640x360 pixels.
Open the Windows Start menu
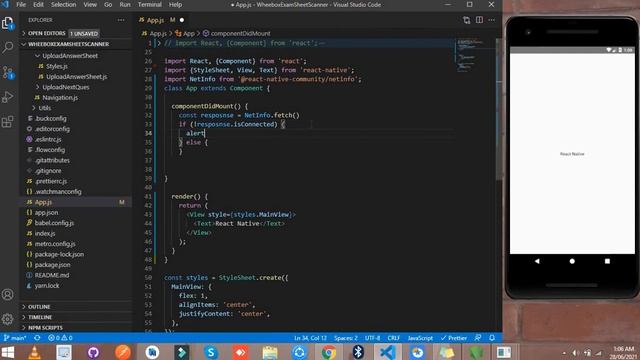(x=7, y=352)
